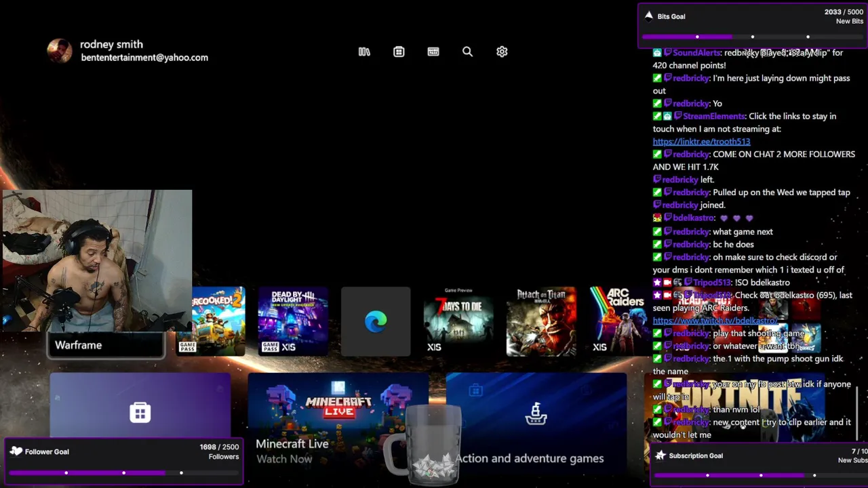Image resolution: width=868 pixels, height=488 pixels.
Task: Launch Microsoft Edge tile
Action: pyautogui.click(x=376, y=321)
